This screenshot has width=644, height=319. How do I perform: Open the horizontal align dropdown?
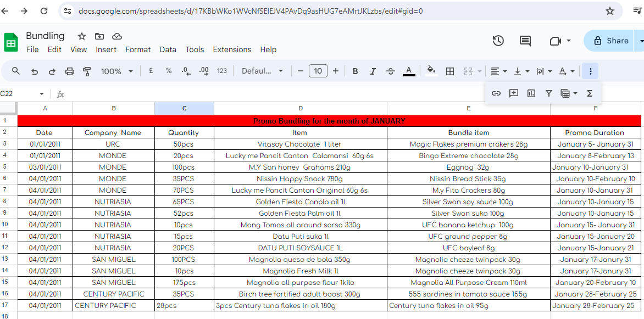tap(498, 71)
